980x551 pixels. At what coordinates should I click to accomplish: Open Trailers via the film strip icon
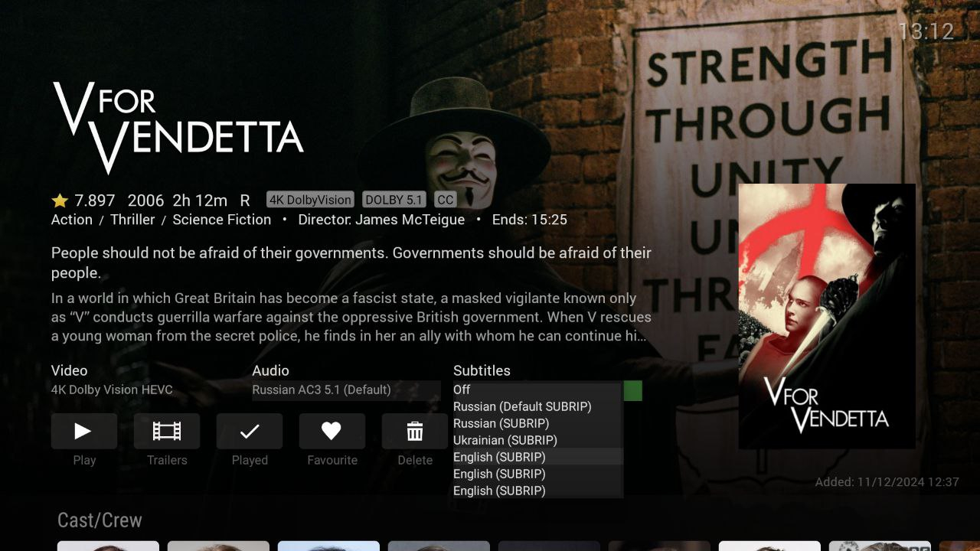[167, 432]
